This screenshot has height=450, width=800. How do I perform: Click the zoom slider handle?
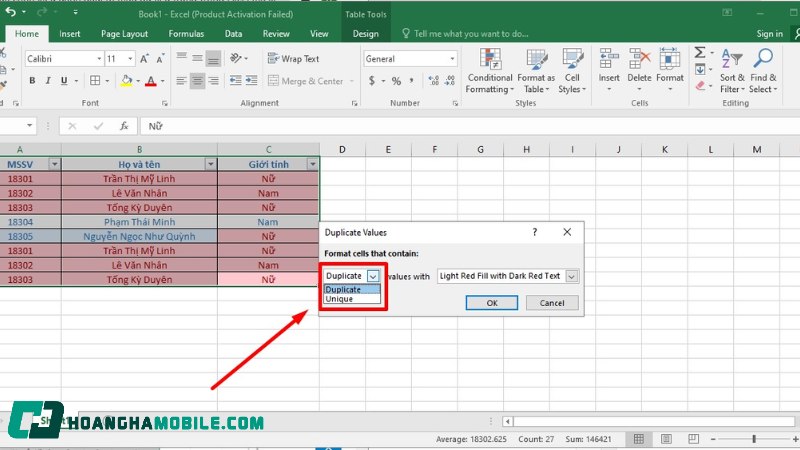(x=754, y=439)
